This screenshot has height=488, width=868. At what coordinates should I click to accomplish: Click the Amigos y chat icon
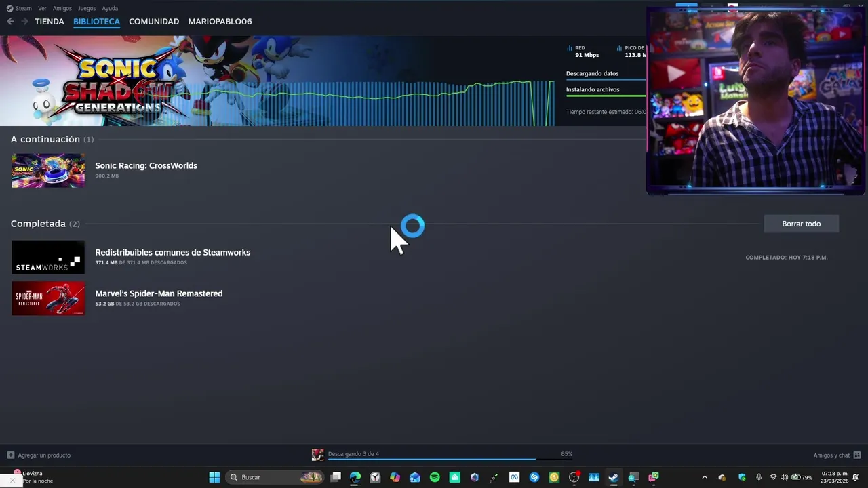click(857, 455)
